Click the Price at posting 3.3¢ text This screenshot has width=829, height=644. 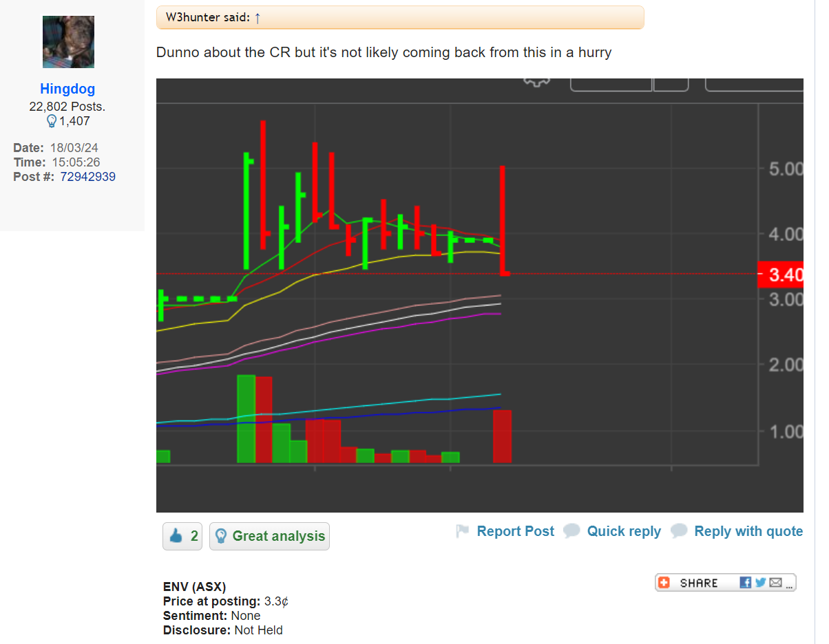click(x=226, y=601)
